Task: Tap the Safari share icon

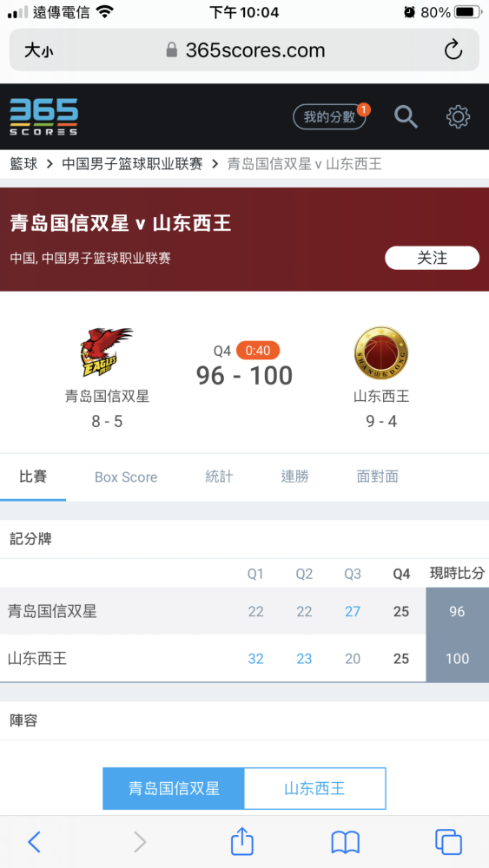Action: [242, 841]
